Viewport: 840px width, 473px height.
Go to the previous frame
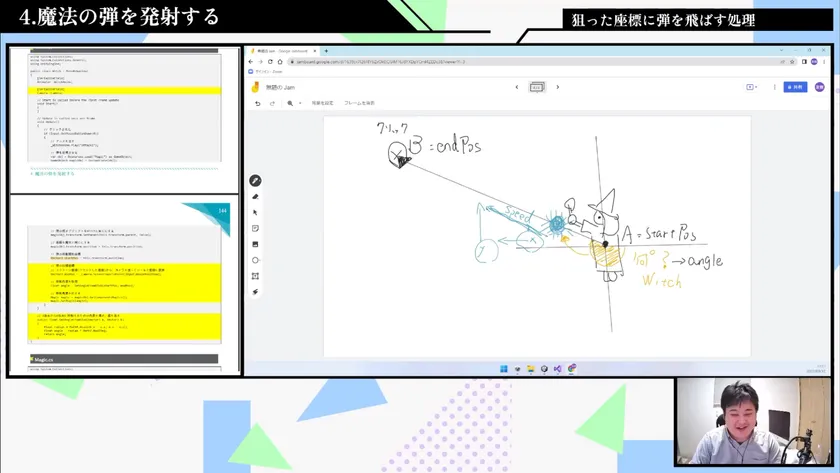pos(517,87)
